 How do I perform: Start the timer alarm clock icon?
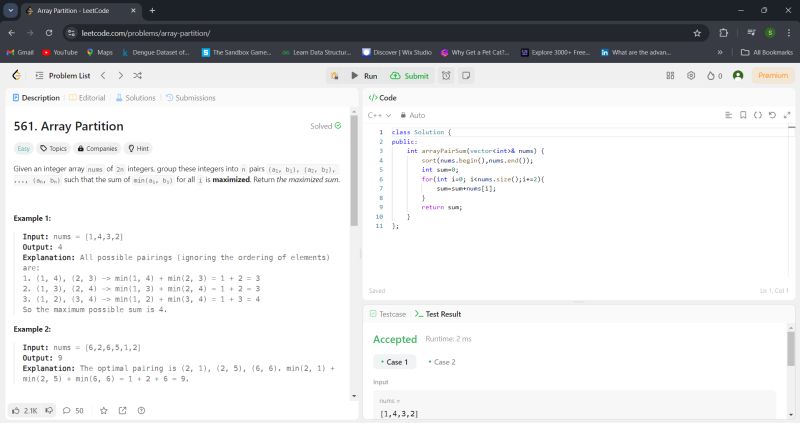pos(446,76)
